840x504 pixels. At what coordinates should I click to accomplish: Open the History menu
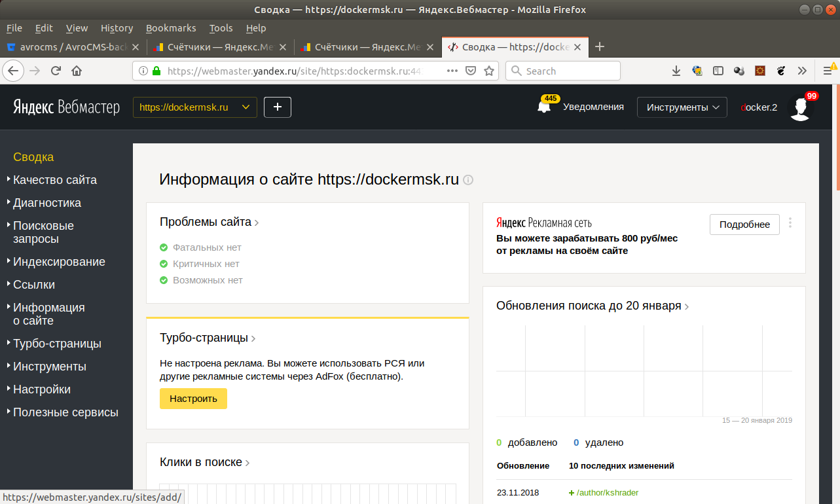pos(117,28)
